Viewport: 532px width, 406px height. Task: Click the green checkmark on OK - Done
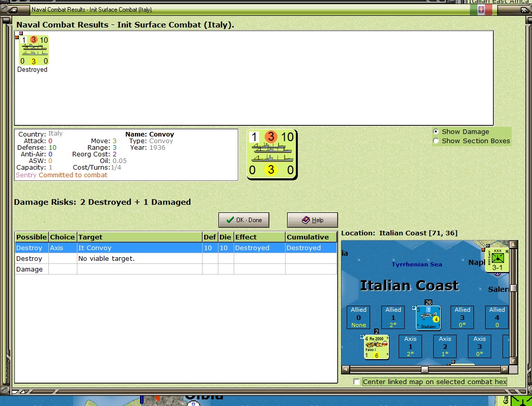[230, 220]
